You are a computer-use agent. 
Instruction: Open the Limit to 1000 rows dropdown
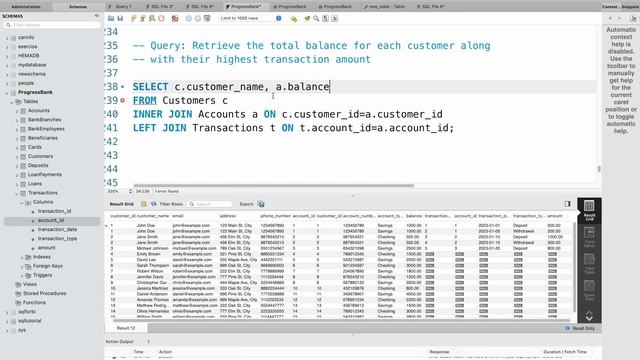tap(250, 18)
